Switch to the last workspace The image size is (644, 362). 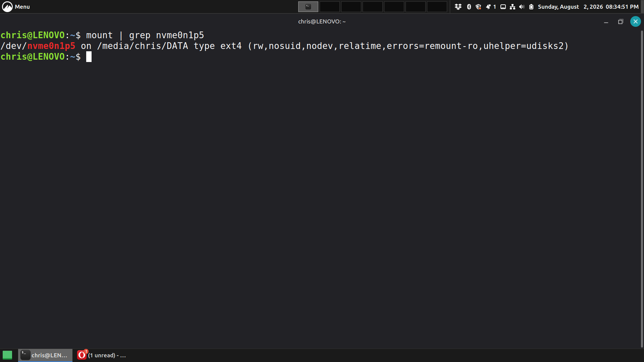click(437, 7)
